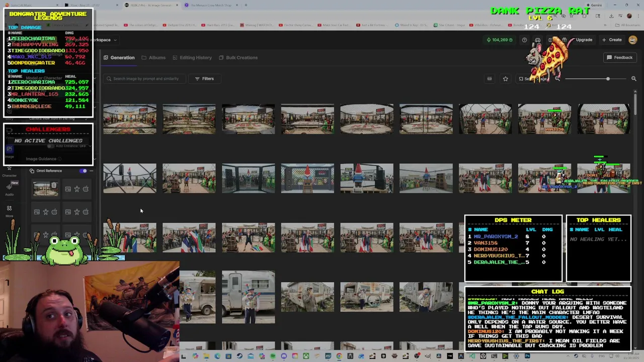Switch to the Bulk Creations tab
The height and width of the screenshot is (362, 644).
tap(238, 57)
